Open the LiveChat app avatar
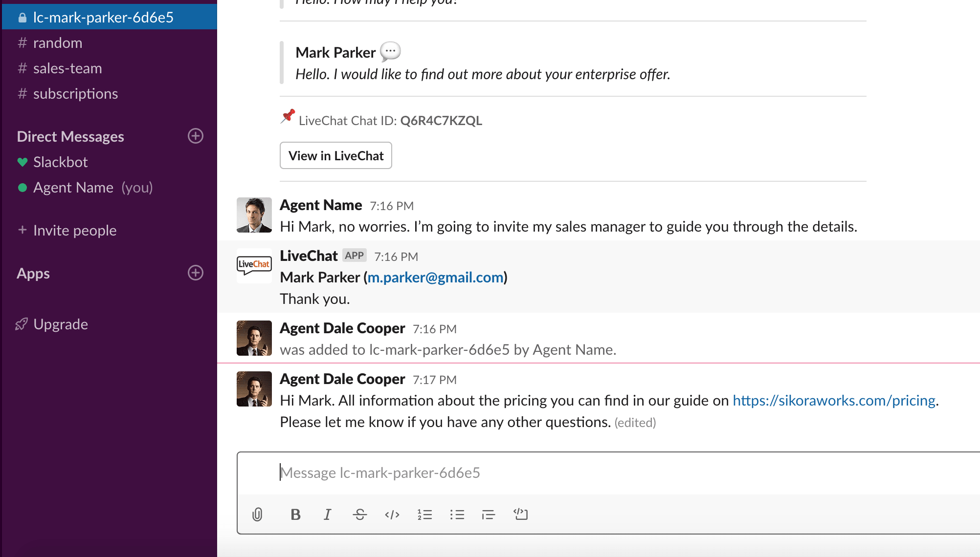The height and width of the screenshot is (557, 980). 254,265
